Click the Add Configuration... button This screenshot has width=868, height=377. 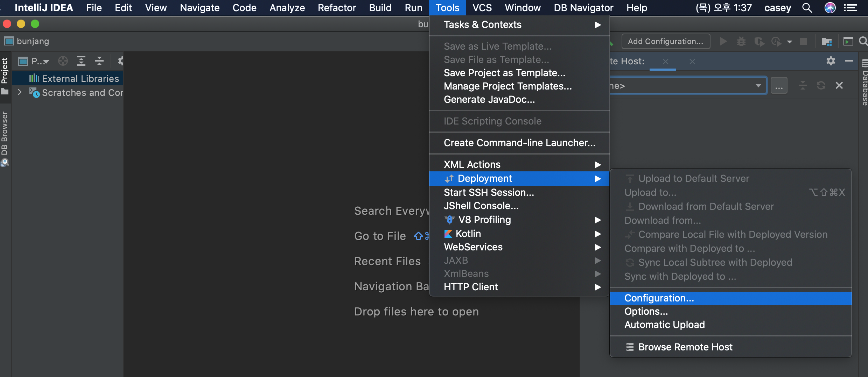666,41
